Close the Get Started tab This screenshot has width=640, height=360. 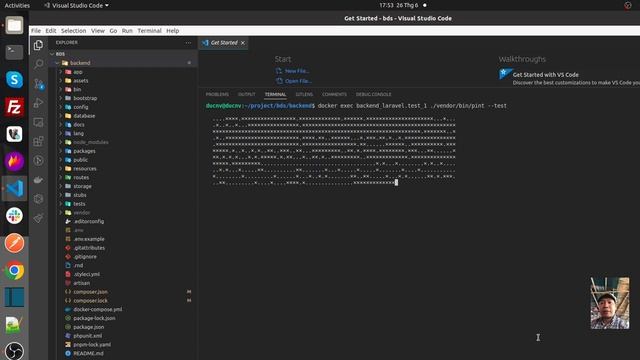243,42
